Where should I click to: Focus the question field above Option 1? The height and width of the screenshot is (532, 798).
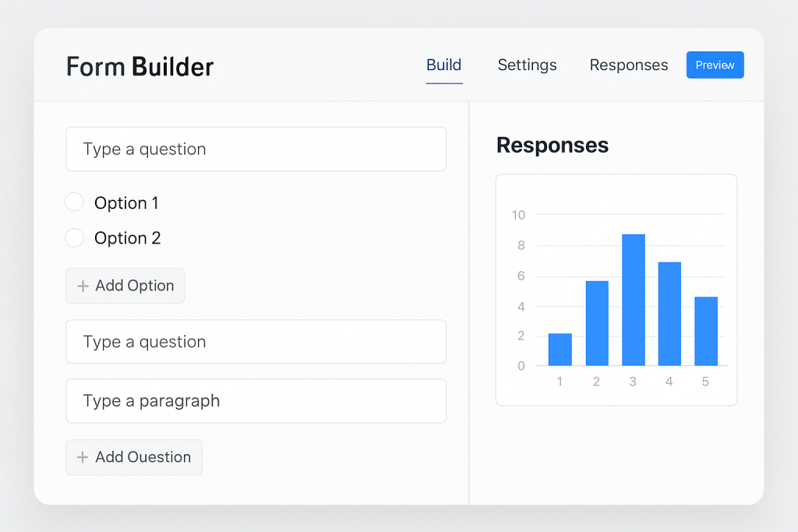pyautogui.click(x=256, y=149)
